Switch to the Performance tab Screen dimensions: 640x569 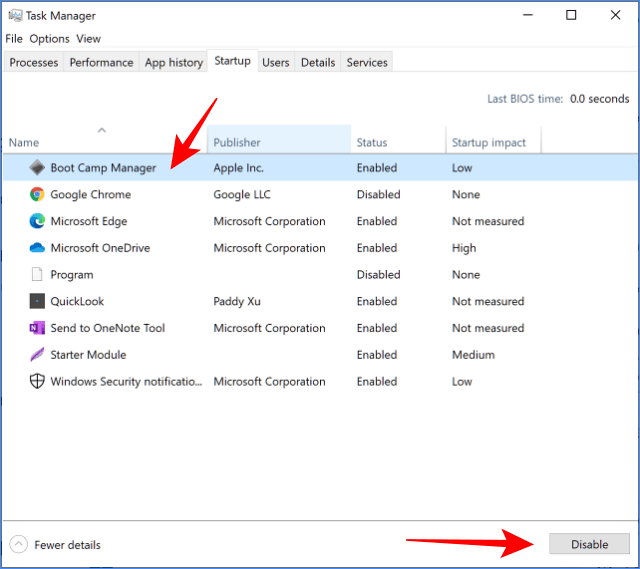[101, 62]
